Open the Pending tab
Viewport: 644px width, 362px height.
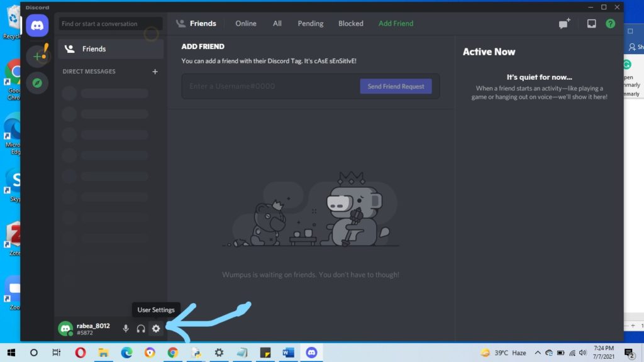pyautogui.click(x=311, y=23)
